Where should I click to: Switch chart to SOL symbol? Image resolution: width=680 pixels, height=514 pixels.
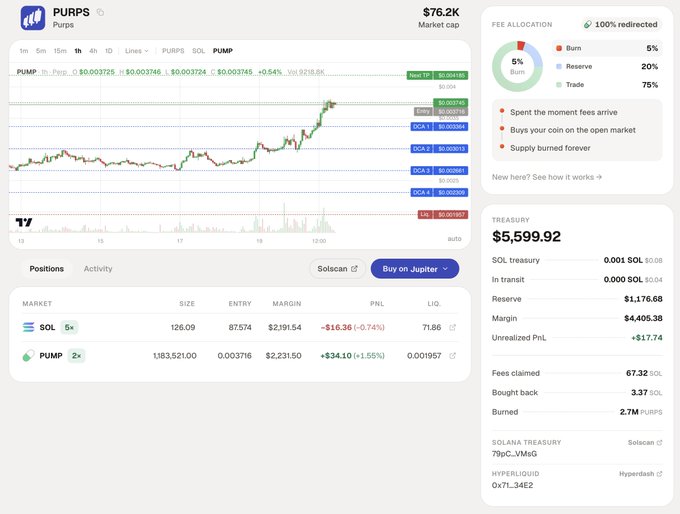tap(199, 51)
